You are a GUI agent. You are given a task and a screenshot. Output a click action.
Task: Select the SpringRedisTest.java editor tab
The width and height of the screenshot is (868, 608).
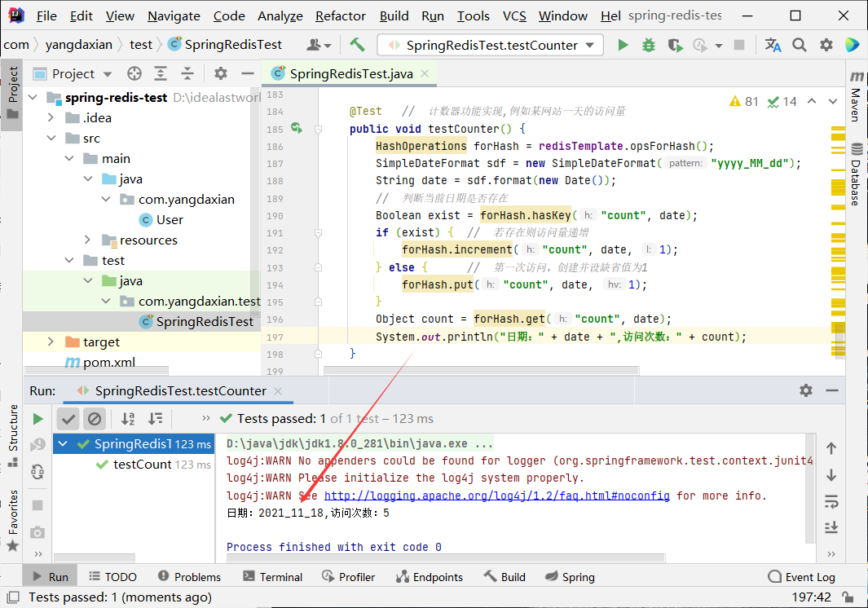tap(350, 73)
